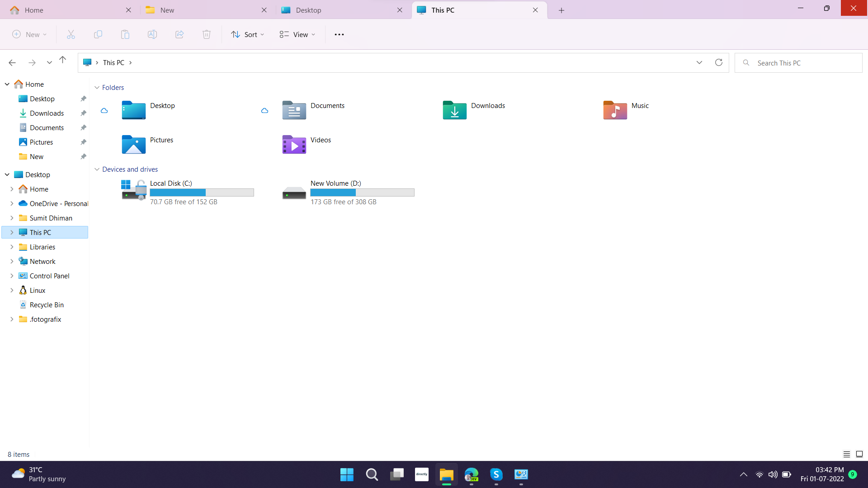868x488 pixels.
Task: Cut selection using the scissors toolbar icon
Action: [x=71, y=34]
